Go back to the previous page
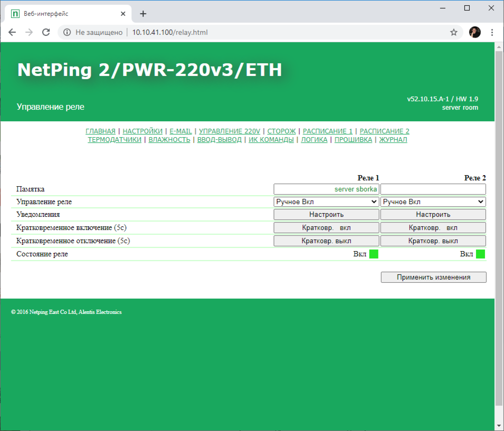Viewport: 504px width, 431px height. tap(12, 32)
